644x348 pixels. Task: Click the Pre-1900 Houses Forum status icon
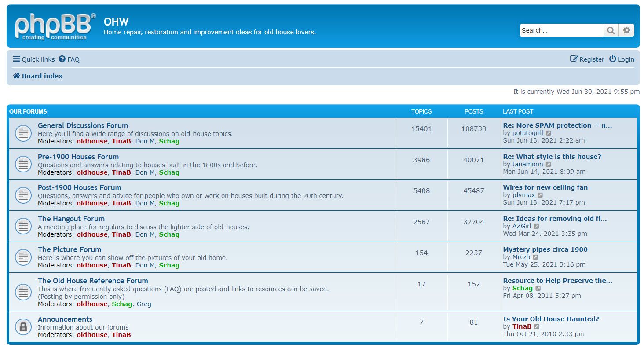point(23,164)
